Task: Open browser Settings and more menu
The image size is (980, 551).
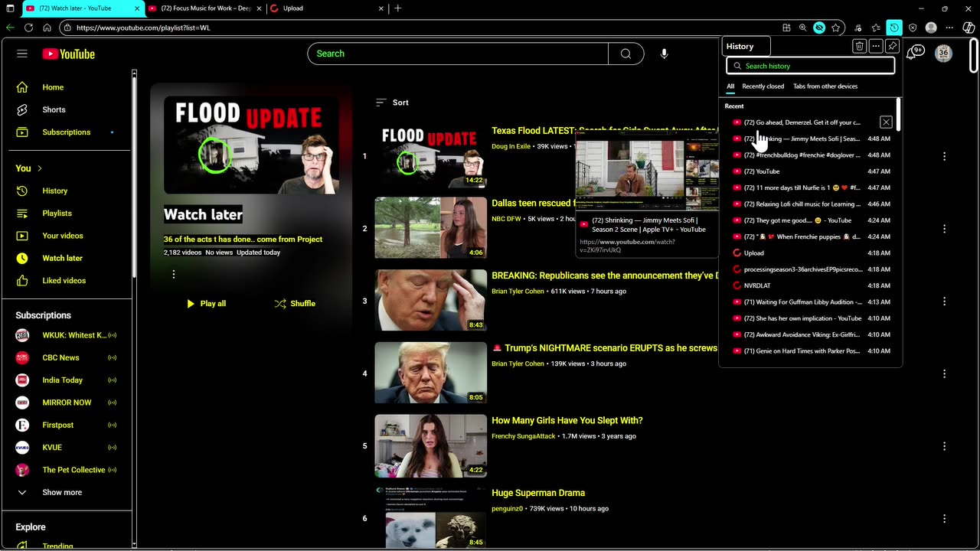Action: (x=949, y=28)
